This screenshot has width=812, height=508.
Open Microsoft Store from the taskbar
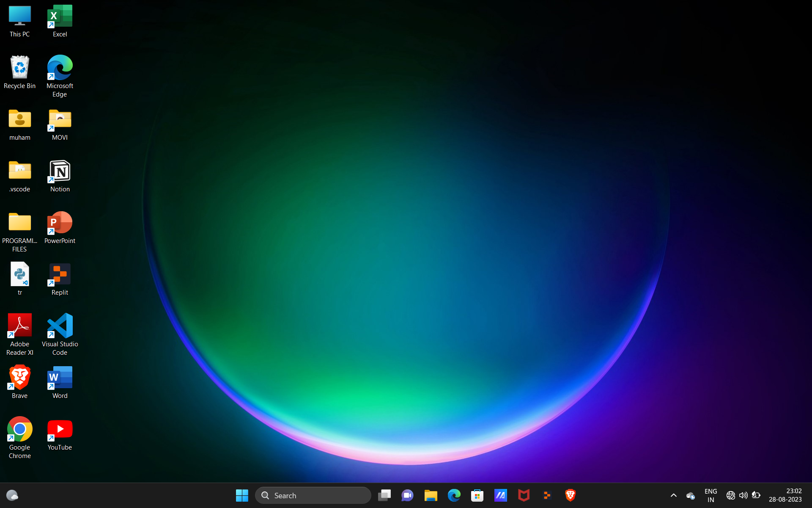pyautogui.click(x=477, y=495)
